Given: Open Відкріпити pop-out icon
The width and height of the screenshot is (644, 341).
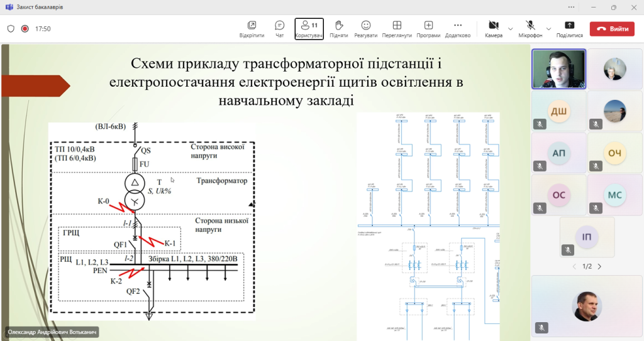Looking at the screenshot, I should point(252,28).
